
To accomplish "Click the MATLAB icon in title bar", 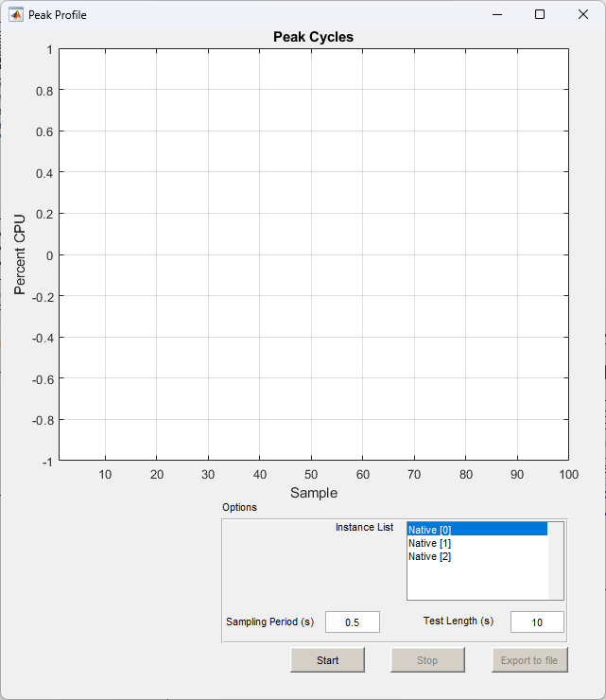I will point(16,14).
